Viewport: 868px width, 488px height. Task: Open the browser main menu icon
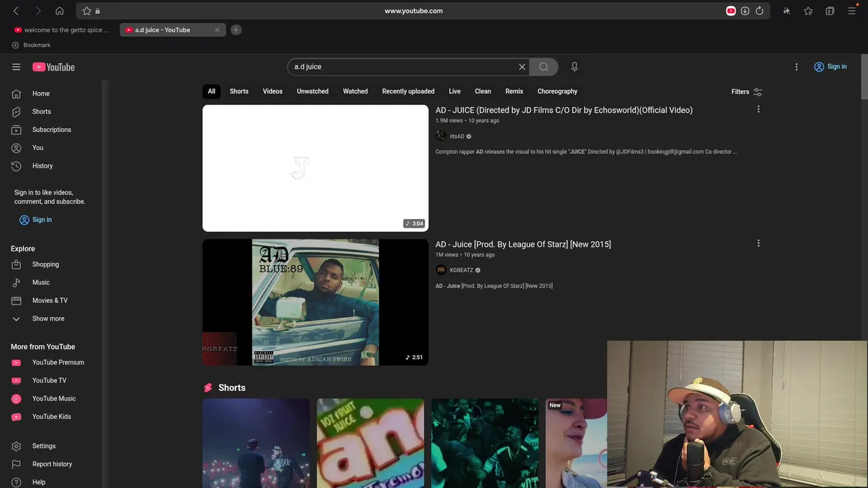click(852, 11)
